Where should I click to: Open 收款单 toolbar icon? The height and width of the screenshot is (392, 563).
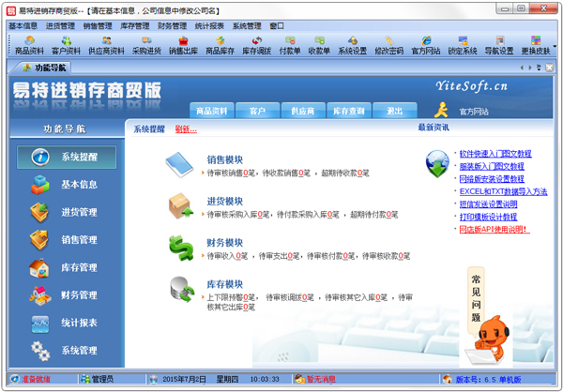pos(319,46)
